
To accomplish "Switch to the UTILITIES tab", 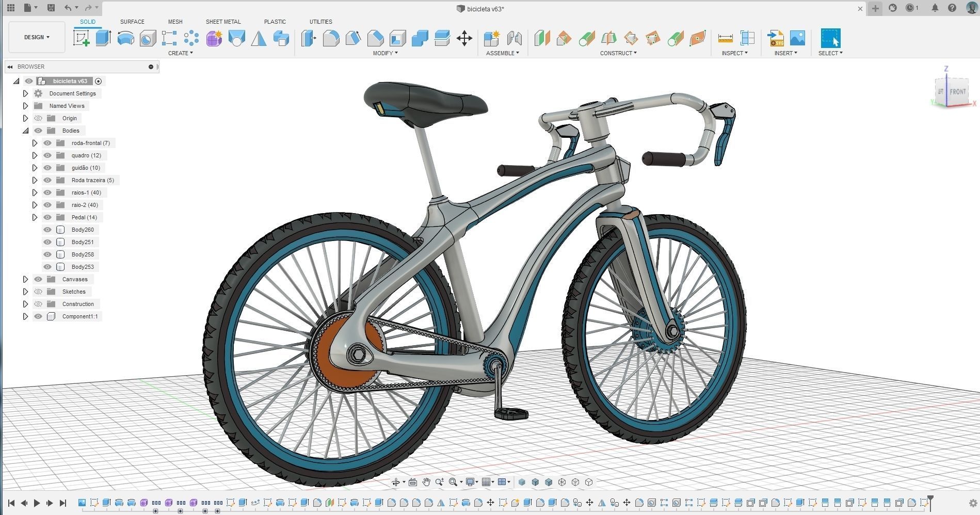I will pos(320,22).
